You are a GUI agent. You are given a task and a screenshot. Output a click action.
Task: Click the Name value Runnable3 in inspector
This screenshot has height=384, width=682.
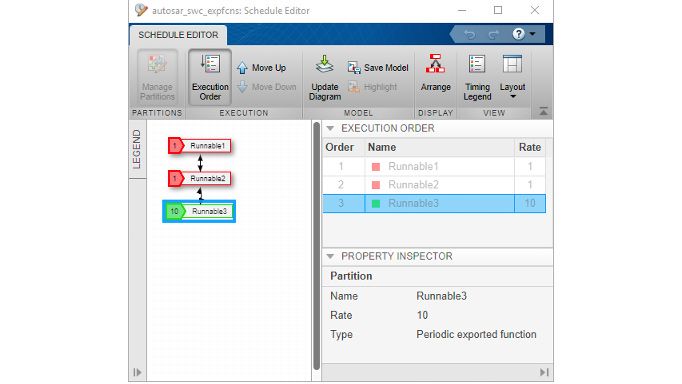(x=441, y=296)
